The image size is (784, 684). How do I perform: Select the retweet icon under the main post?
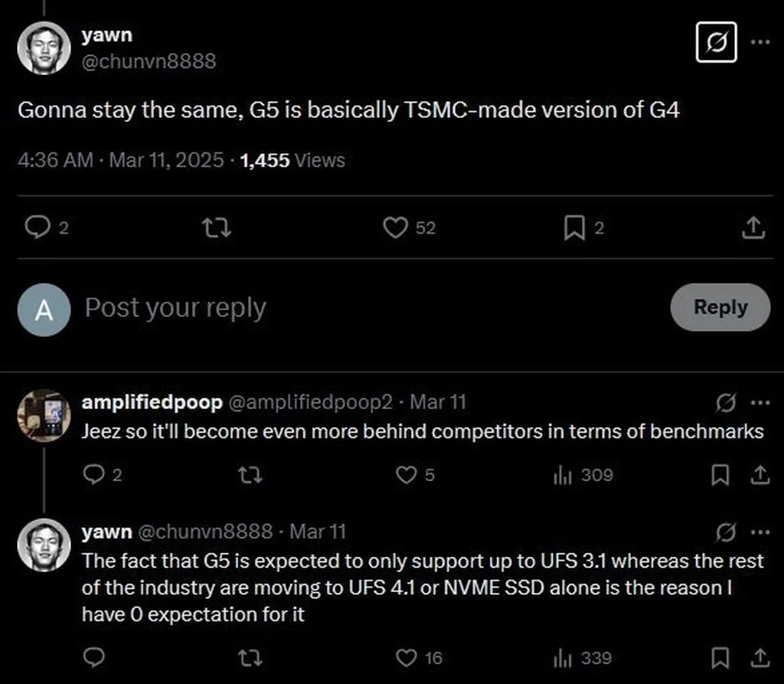(217, 228)
